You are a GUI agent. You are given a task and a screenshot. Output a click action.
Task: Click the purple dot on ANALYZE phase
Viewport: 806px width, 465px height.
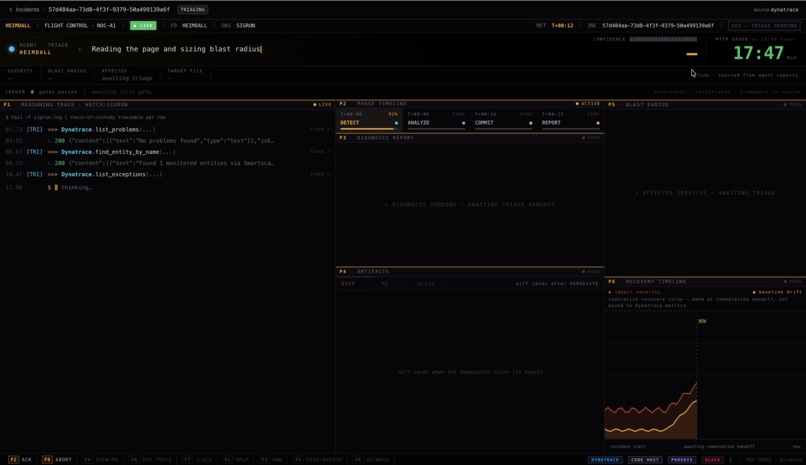[x=463, y=123]
